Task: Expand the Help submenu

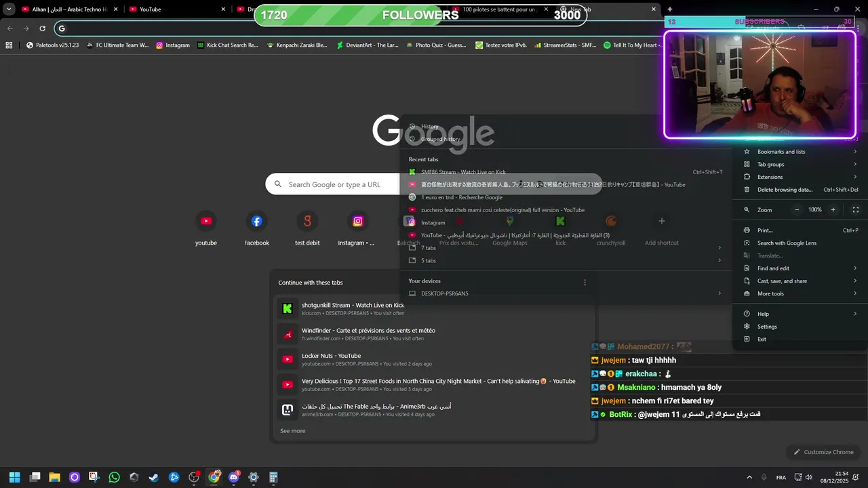Action: [x=800, y=314]
